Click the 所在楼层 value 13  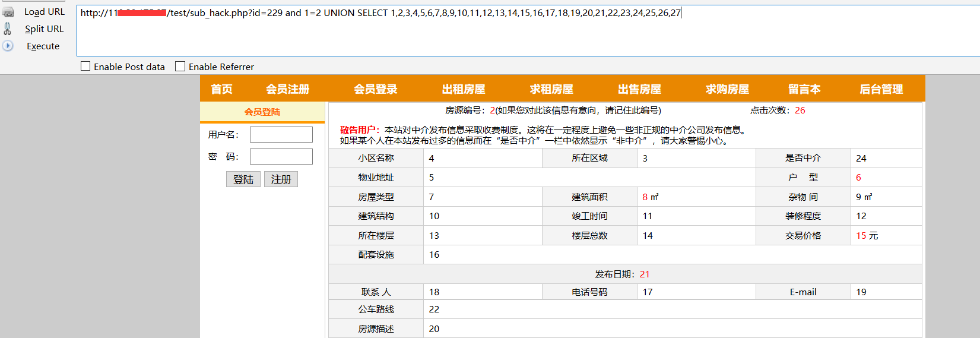pos(435,236)
